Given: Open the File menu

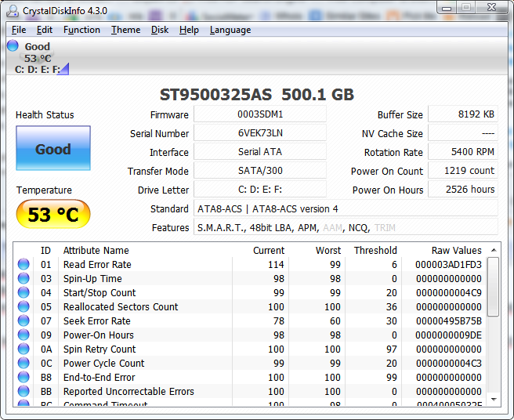Looking at the screenshot, I should pos(19,30).
